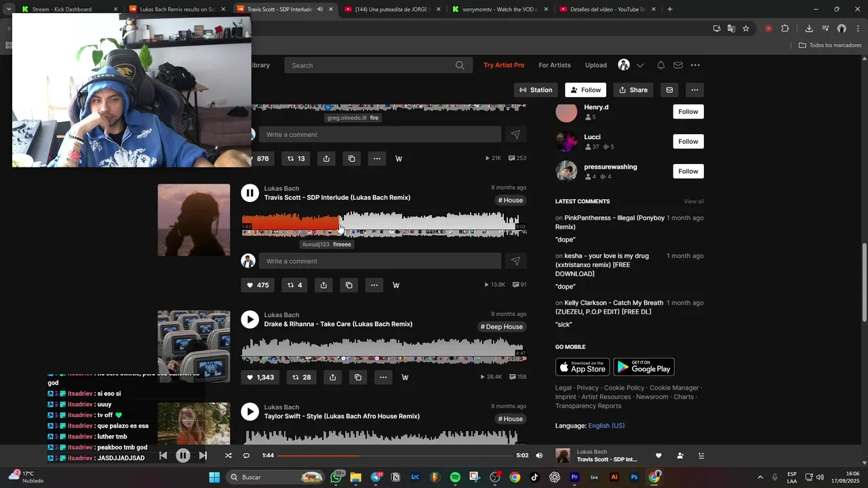Bookmark page with star icon
The height and width of the screenshot is (488, 868).
(x=746, y=28)
